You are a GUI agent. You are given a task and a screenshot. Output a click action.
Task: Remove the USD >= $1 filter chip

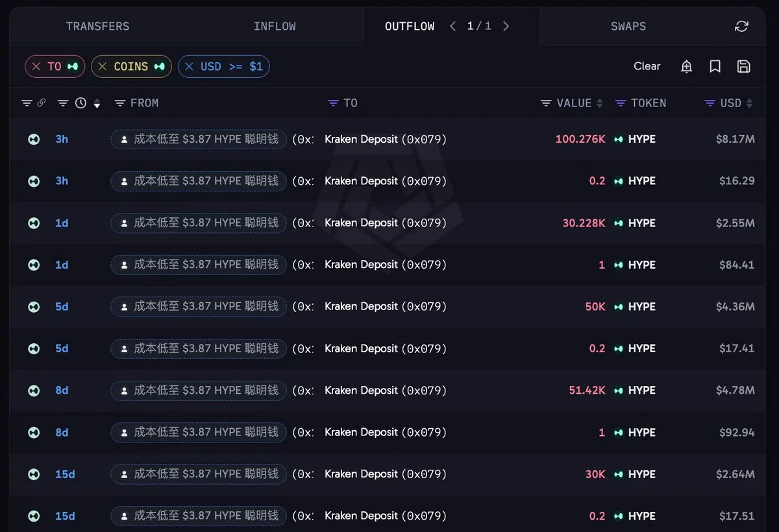(189, 66)
